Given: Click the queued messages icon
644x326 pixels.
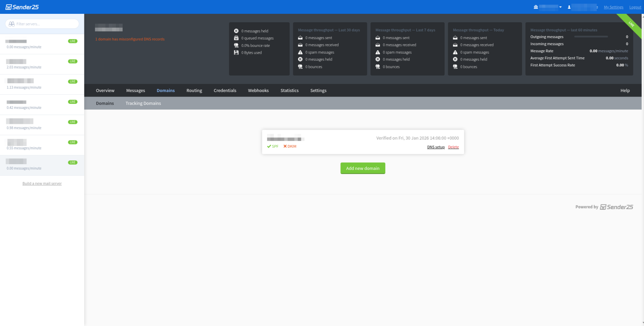Looking at the screenshot, I should (x=236, y=38).
